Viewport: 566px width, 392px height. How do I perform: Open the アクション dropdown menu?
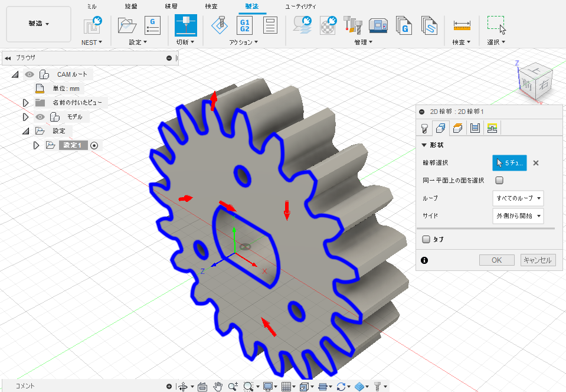(x=243, y=43)
